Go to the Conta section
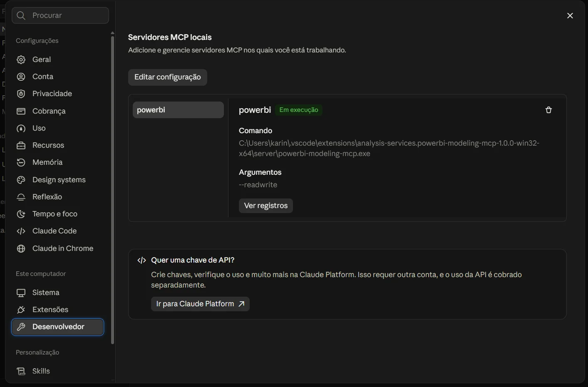This screenshot has width=588, height=387. click(57, 77)
